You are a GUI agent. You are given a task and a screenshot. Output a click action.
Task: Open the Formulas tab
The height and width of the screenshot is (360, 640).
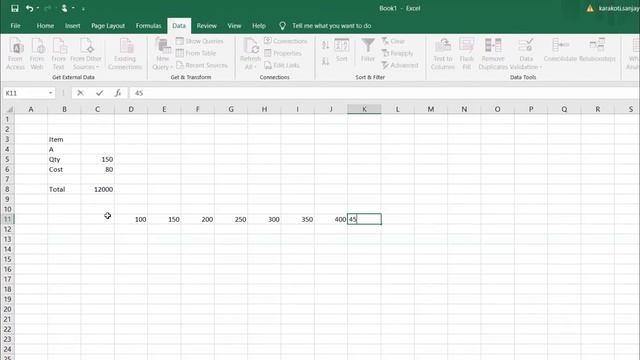148,26
